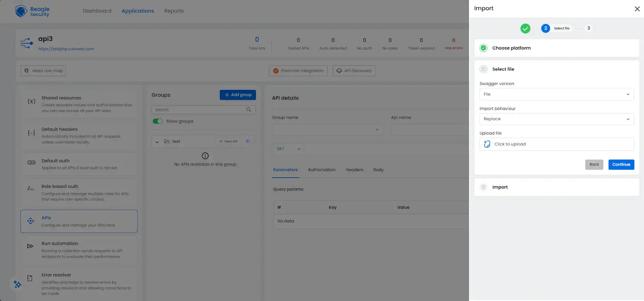Viewport: 644px width, 301px height.
Task: Open the Run automation section
Action: tap(79, 250)
